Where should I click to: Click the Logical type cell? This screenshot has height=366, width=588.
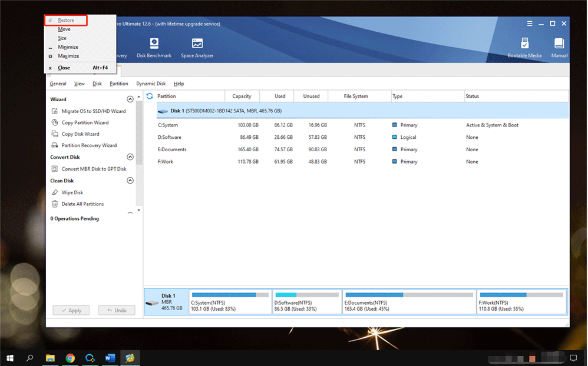tap(408, 138)
